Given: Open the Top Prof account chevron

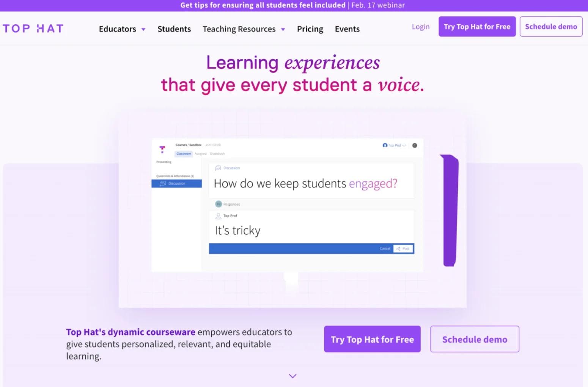Looking at the screenshot, I should (x=404, y=145).
